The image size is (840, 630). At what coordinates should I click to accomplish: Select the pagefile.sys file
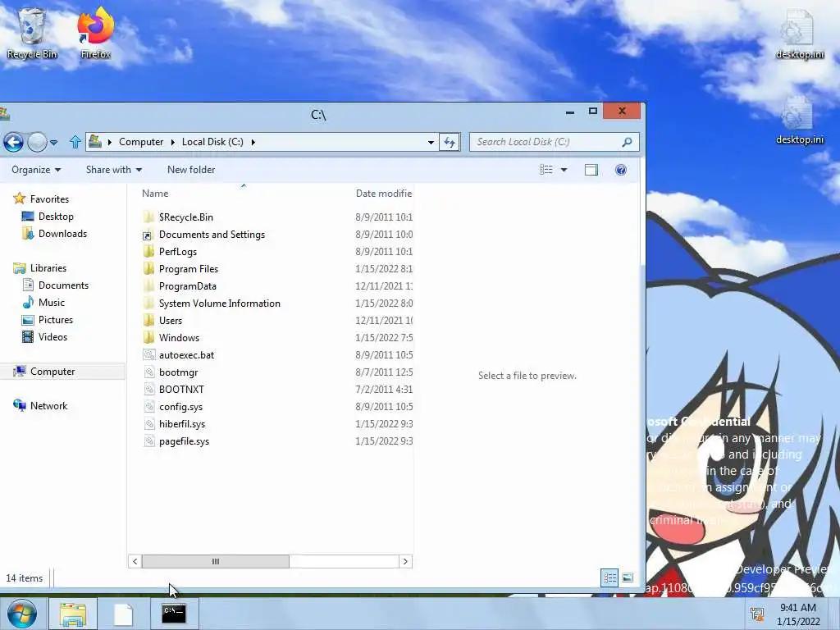(x=184, y=441)
